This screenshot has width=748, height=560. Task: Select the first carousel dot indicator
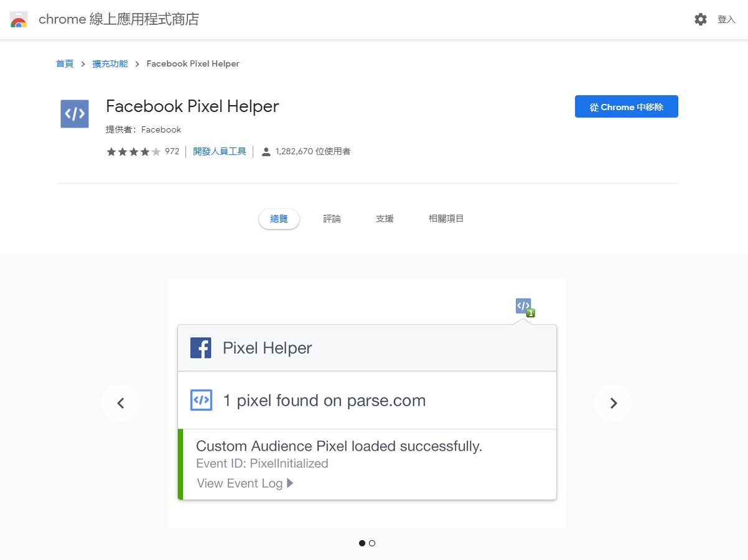[362, 543]
